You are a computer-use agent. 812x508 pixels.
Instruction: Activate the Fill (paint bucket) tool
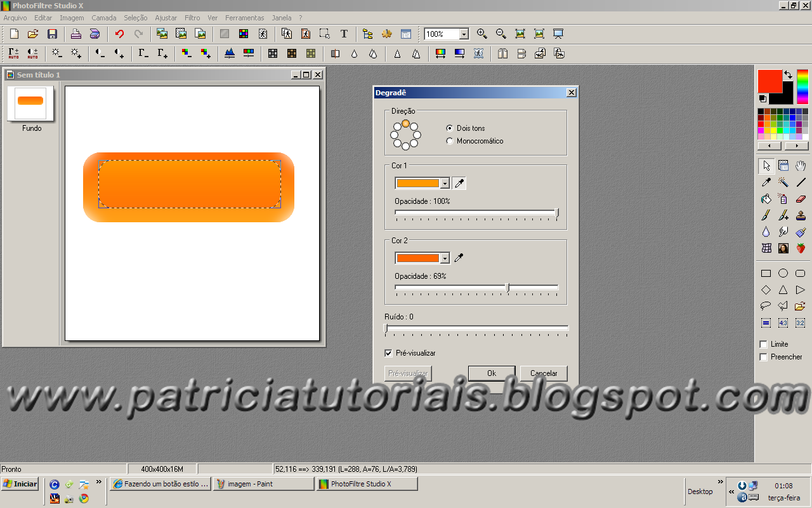tap(766, 199)
